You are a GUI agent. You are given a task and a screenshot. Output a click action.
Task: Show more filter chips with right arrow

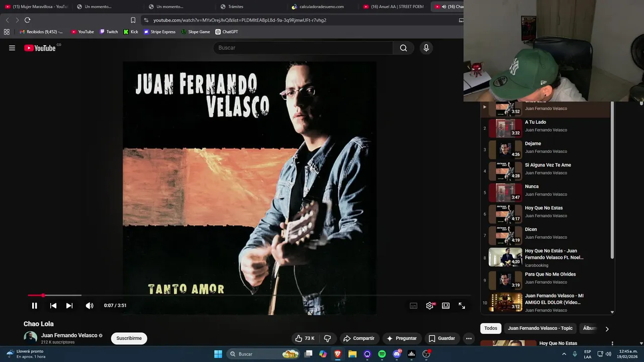click(x=607, y=329)
